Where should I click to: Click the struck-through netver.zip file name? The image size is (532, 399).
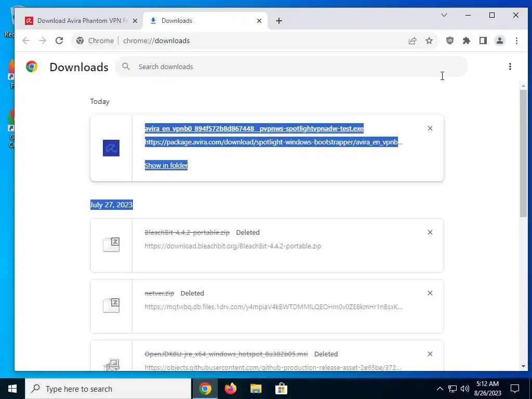point(159,293)
